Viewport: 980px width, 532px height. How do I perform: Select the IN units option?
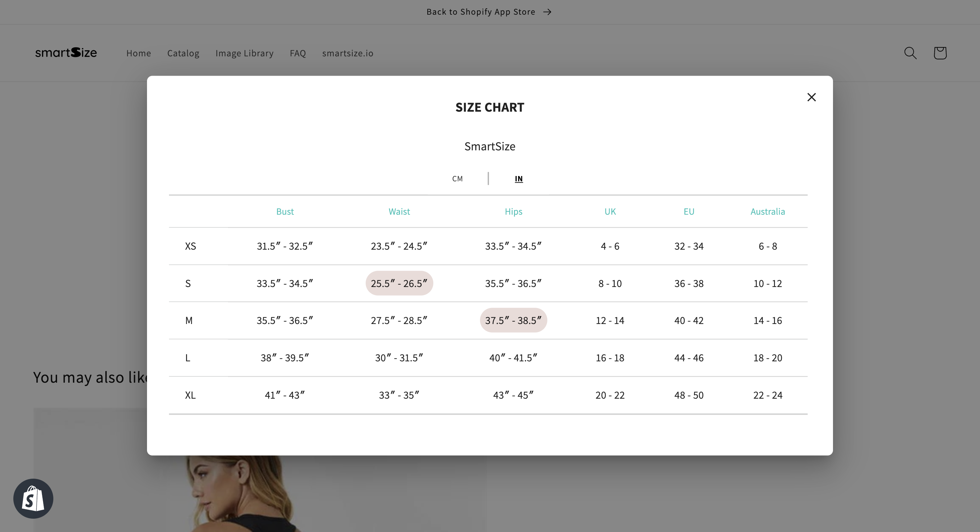(519, 178)
